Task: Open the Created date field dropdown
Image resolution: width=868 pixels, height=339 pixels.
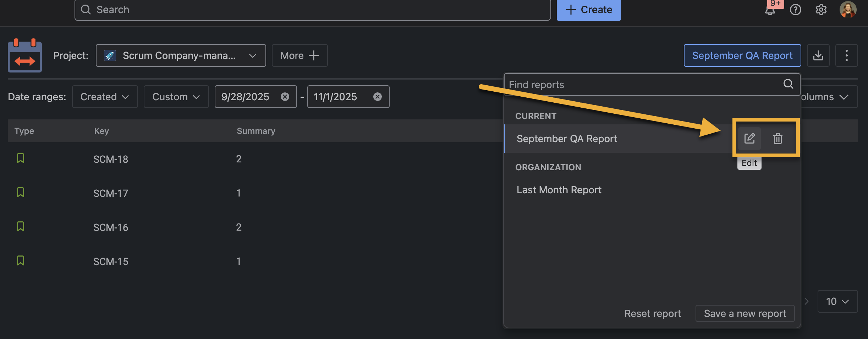Action: coord(105,97)
